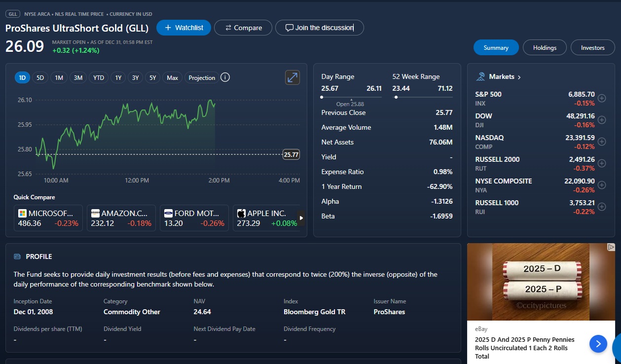
Task: Click the Compare button
Action: coord(244,28)
